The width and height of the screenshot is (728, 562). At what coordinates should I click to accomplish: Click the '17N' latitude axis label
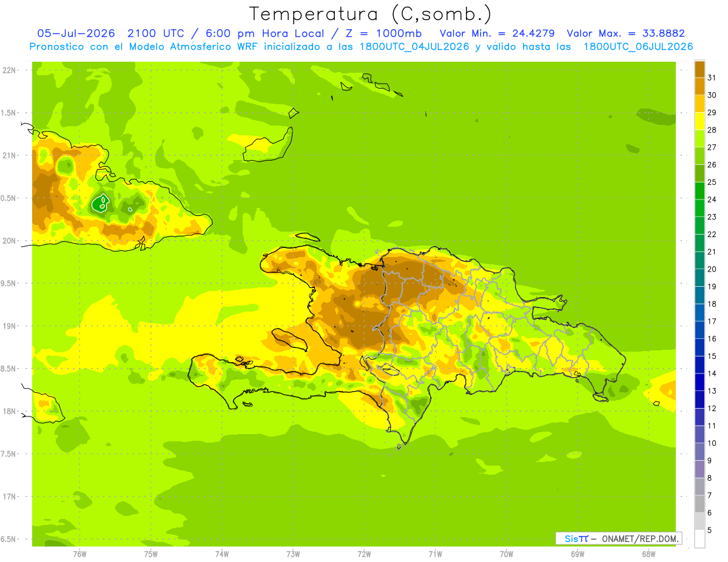(9, 497)
